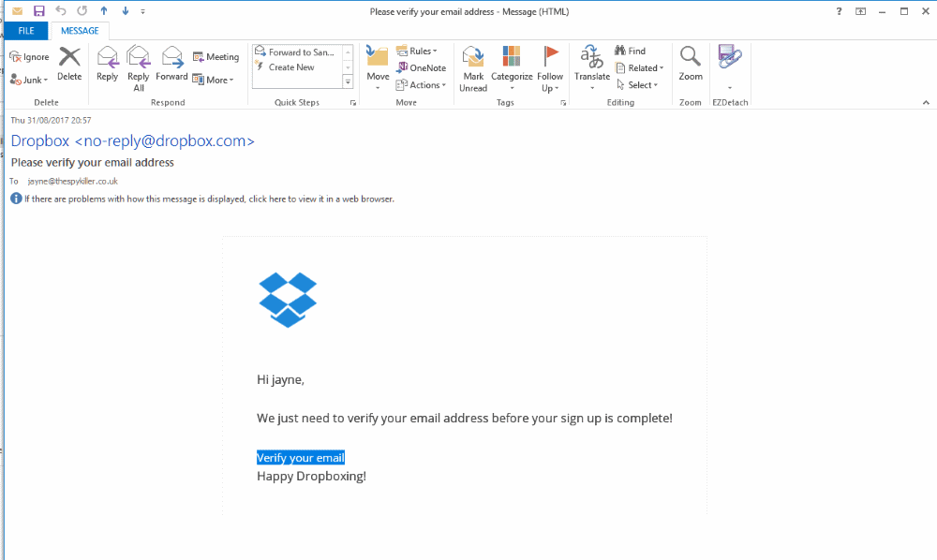Screen dimensions: 937x560
Task: Open the Categorize color menu
Action: [512, 67]
